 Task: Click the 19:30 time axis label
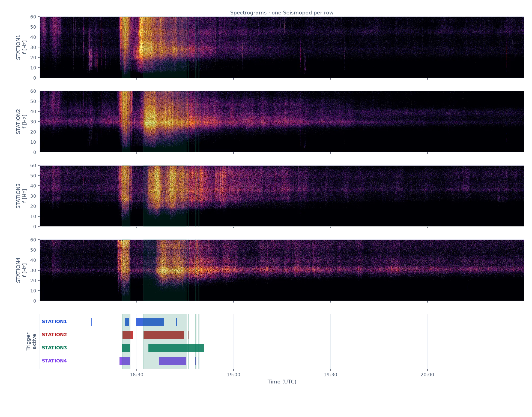(x=330, y=375)
